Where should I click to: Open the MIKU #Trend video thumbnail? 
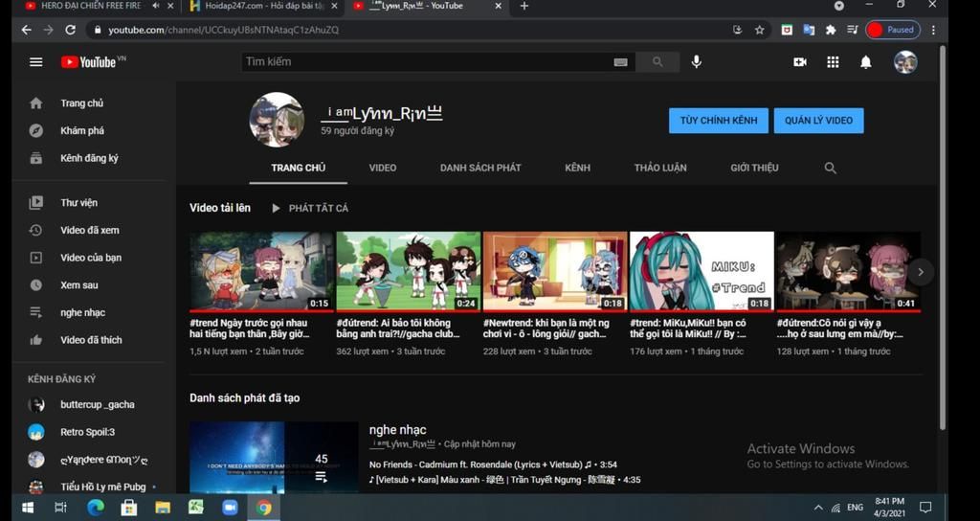point(702,271)
